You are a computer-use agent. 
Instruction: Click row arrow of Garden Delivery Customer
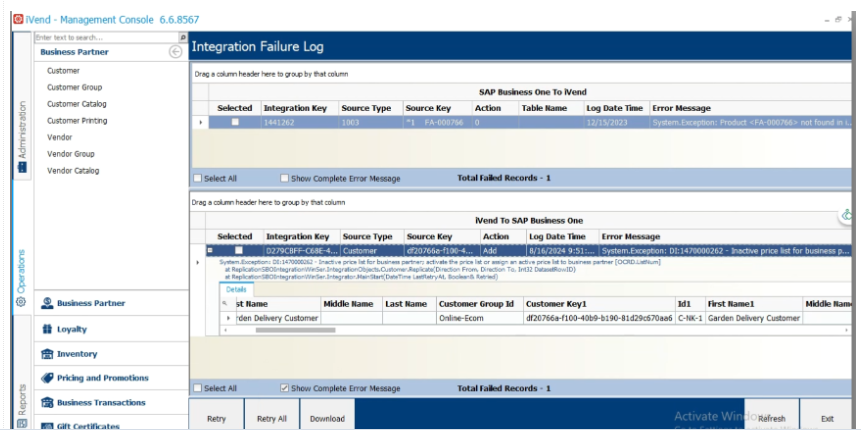(x=228, y=318)
